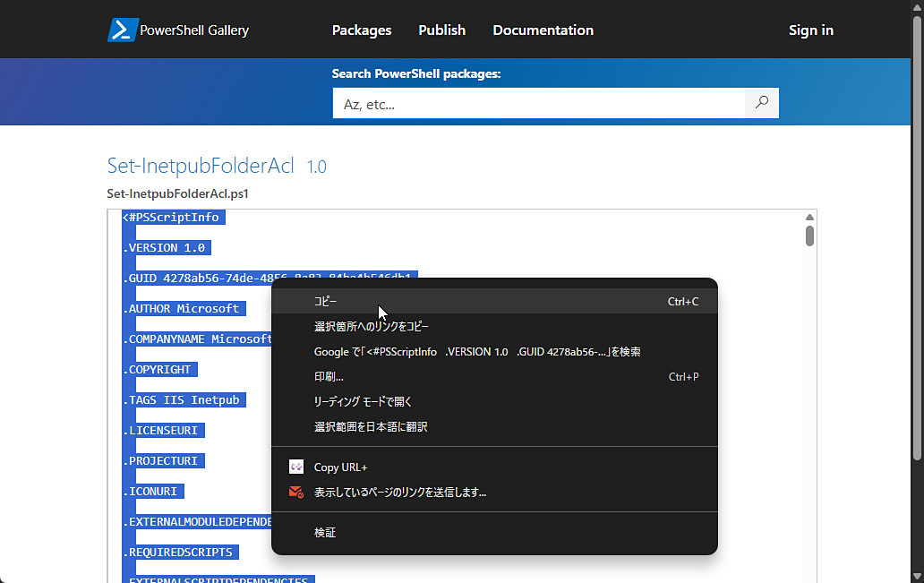Click the page scrollbar down arrow

tap(917, 576)
